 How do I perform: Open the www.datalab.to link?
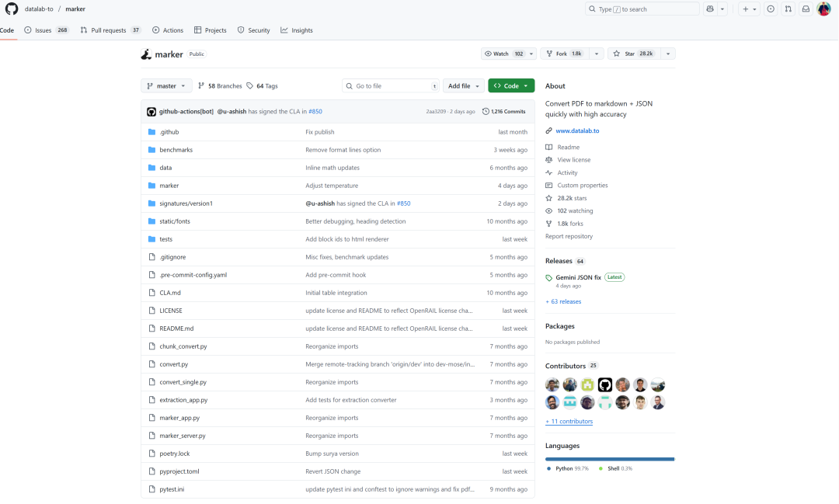point(577,130)
